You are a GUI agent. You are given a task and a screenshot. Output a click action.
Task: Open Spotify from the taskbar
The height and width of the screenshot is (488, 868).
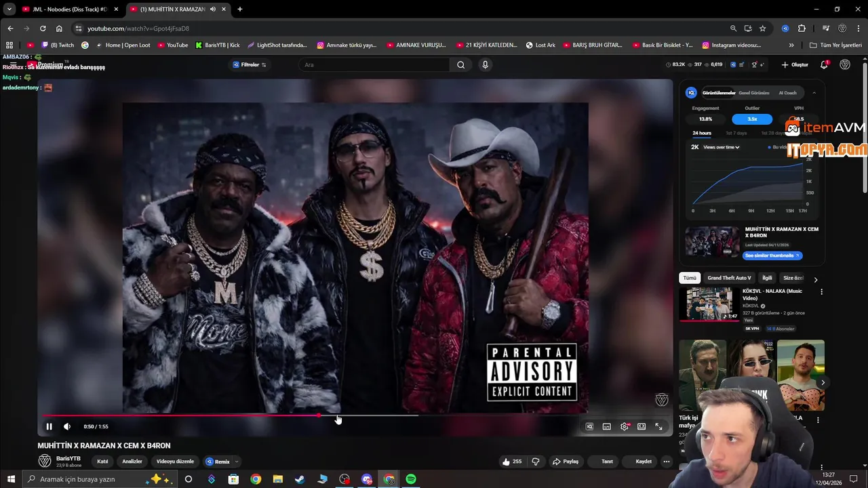[411, 479]
